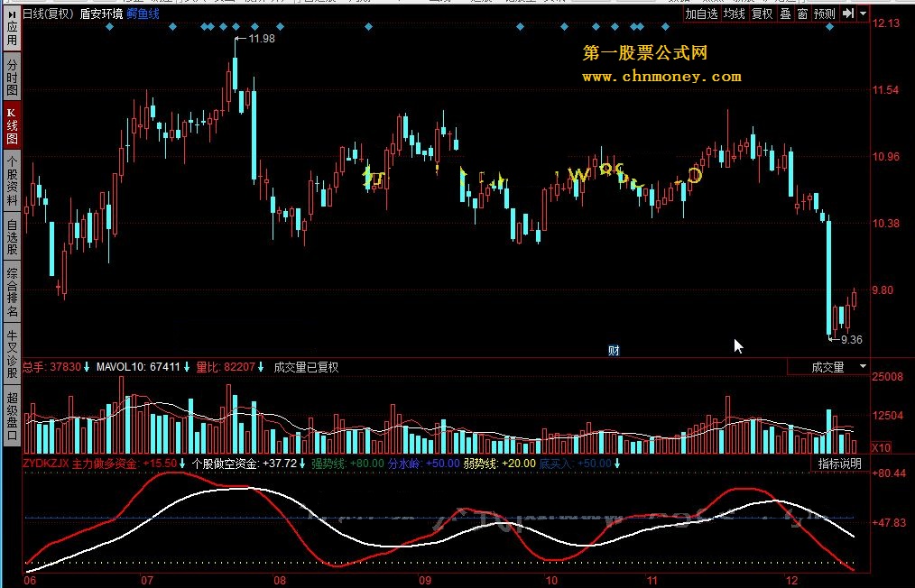Image resolution: width=915 pixels, height=588 pixels.
Task: Click 主力做多资金: +15.50 value
Action: pyautogui.click(x=125, y=464)
